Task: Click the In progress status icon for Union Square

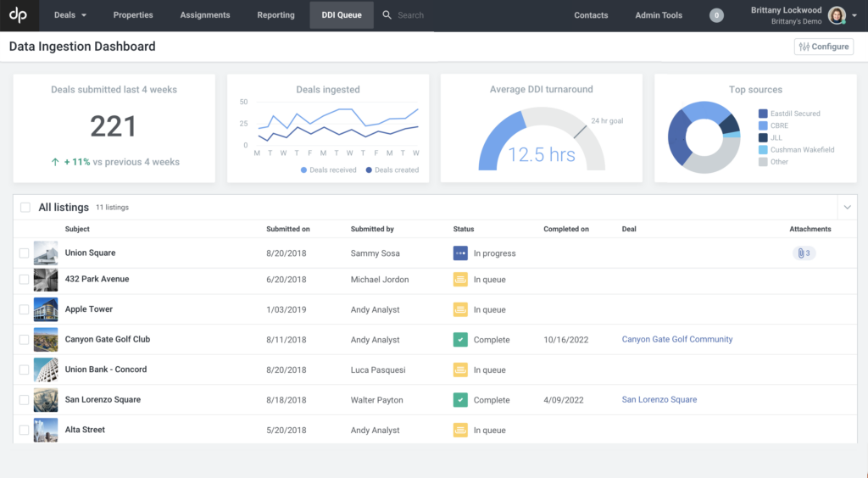Action: coord(460,253)
